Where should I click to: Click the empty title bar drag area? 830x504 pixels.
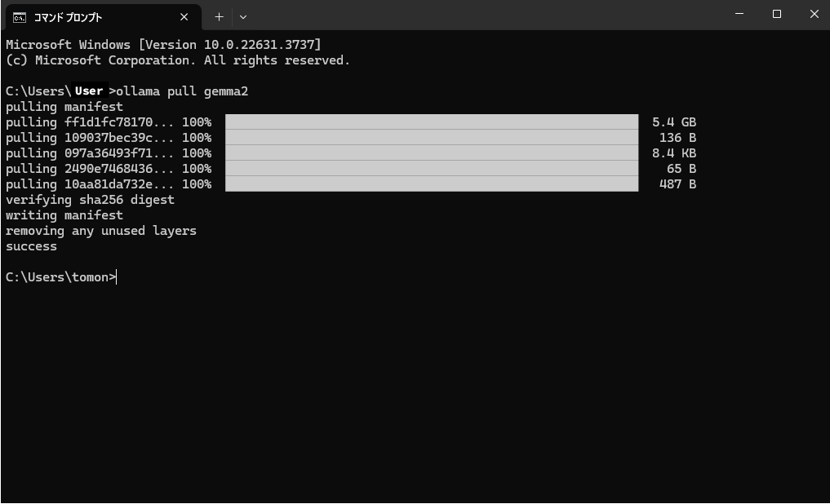(x=490, y=16)
